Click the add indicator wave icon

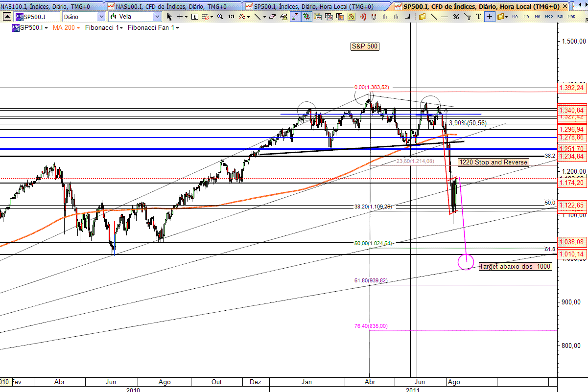click(x=242, y=16)
